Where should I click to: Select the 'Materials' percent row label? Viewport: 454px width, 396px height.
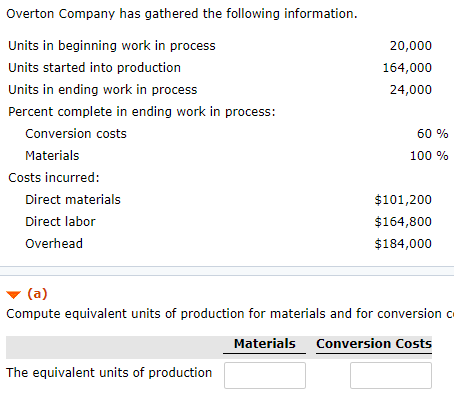point(52,156)
